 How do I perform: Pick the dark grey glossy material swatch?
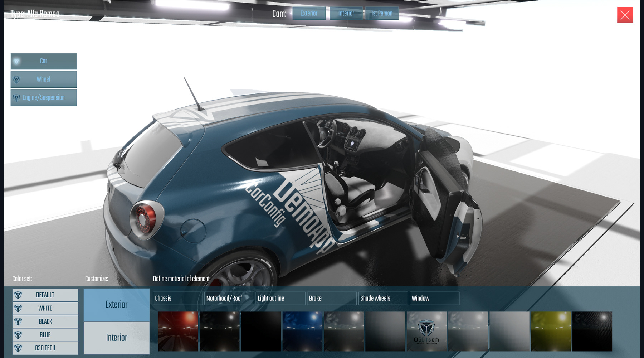[344, 331]
